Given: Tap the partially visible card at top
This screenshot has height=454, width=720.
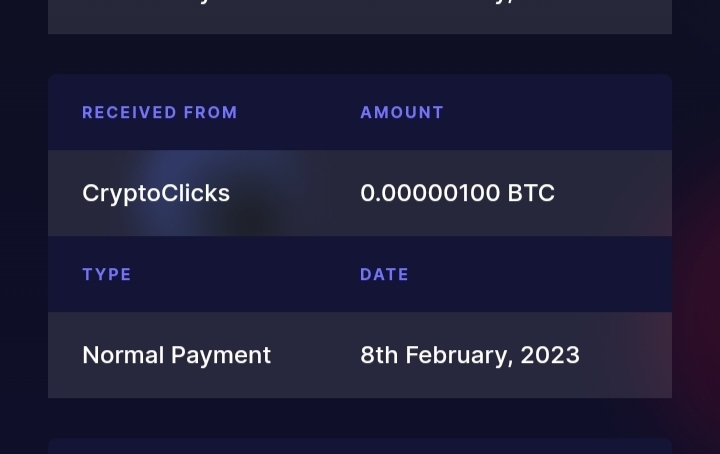Looking at the screenshot, I should 360,17.
